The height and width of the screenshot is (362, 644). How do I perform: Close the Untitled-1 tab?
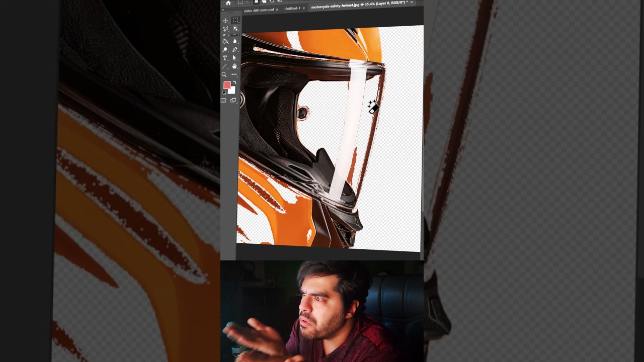pyautogui.click(x=303, y=8)
